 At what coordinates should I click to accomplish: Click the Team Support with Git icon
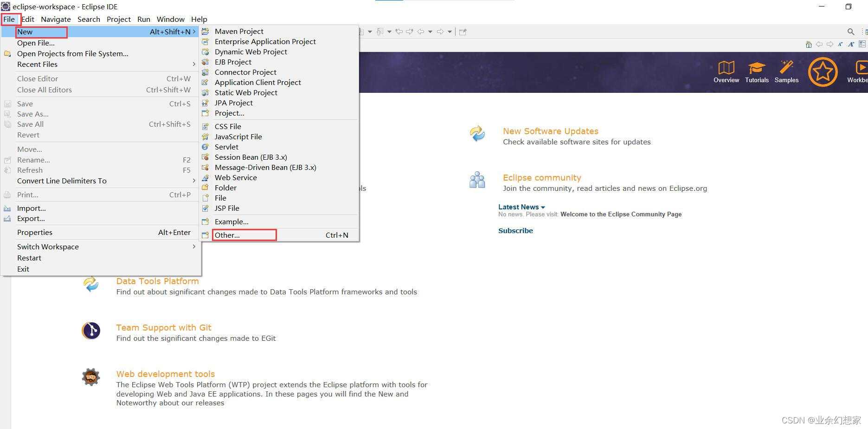91,331
